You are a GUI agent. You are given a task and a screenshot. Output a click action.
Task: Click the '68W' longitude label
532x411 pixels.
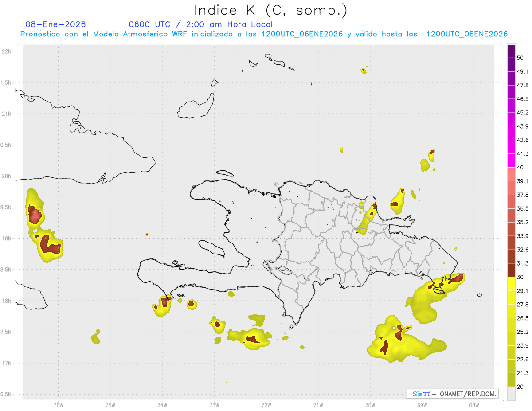click(474, 405)
